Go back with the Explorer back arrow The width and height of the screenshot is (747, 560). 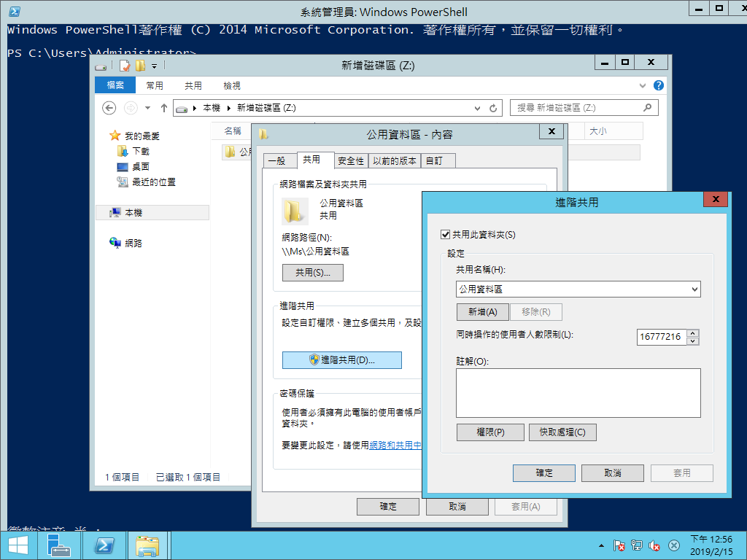109,108
